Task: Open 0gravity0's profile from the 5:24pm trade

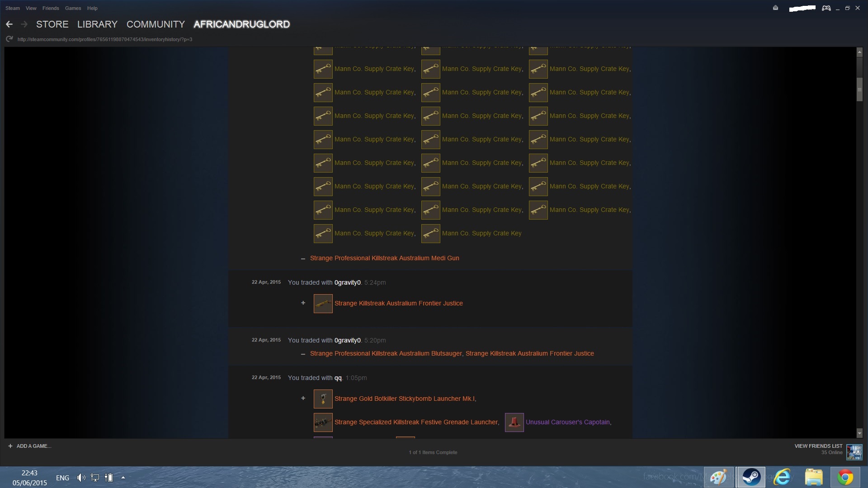Action: point(347,283)
